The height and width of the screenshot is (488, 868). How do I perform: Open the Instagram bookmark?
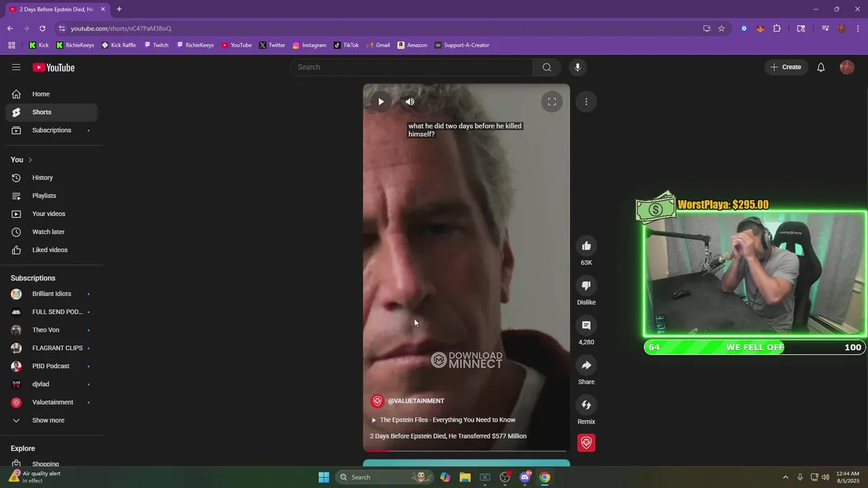coord(309,45)
